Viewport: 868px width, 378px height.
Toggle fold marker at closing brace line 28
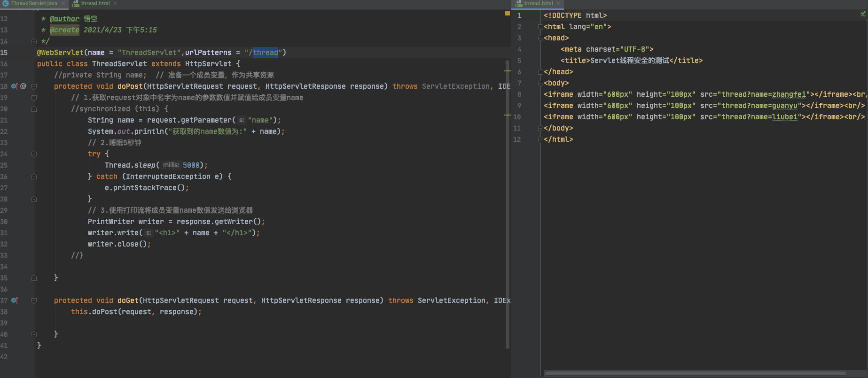coord(34,199)
